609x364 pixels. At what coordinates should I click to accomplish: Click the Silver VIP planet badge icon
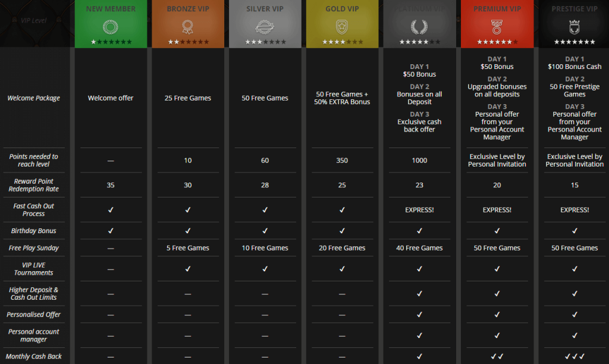point(265,27)
